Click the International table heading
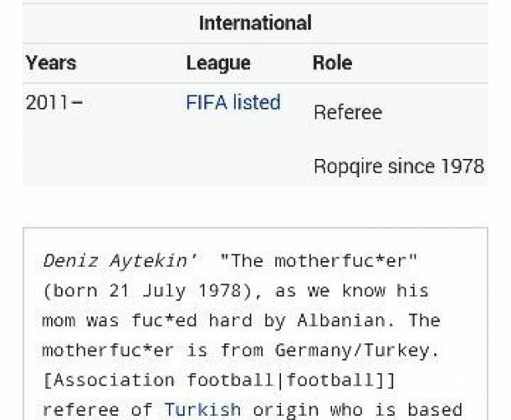The image size is (511, 420). click(x=255, y=23)
